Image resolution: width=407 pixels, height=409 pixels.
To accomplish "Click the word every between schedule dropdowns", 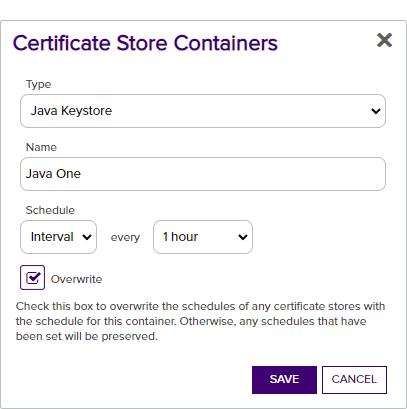I will click(125, 238).
